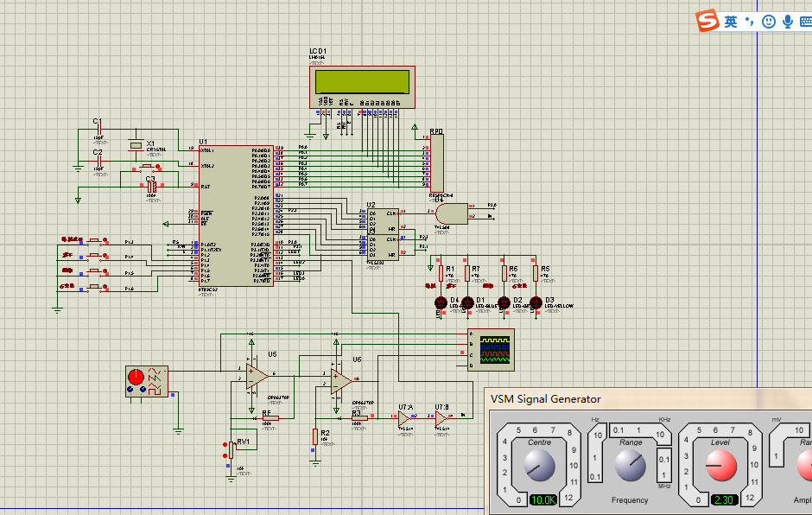812x515 pixels.
Task: Select the X1 crystal component
Action: tap(135, 145)
